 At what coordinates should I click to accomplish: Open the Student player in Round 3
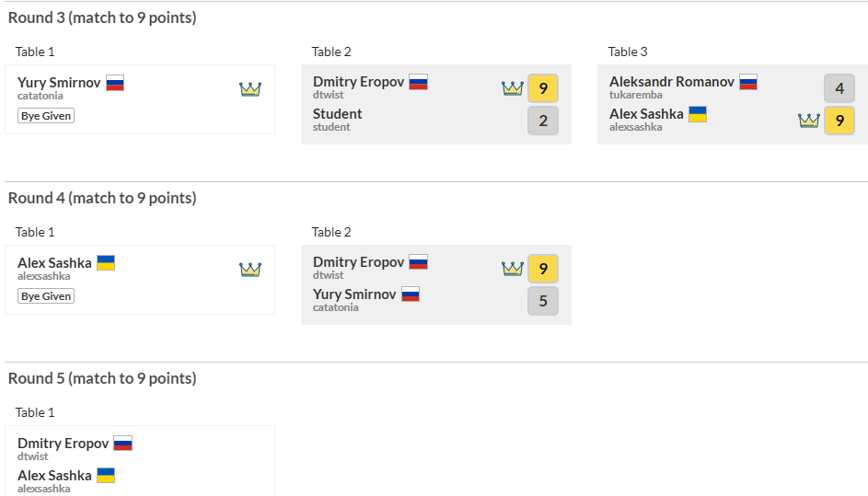(338, 114)
